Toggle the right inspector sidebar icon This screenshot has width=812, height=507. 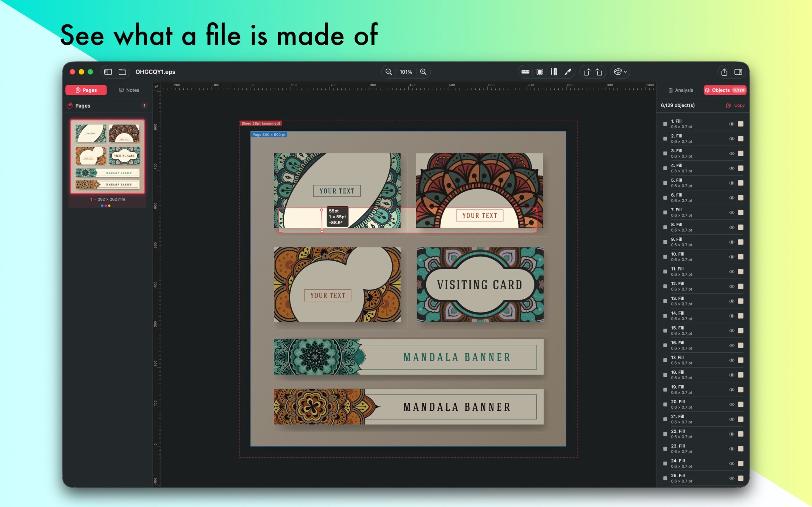point(738,72)
